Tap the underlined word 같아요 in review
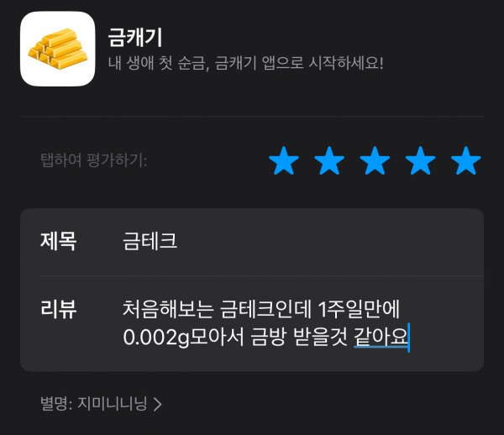This screenshot has width=504, height=435. 381,337
